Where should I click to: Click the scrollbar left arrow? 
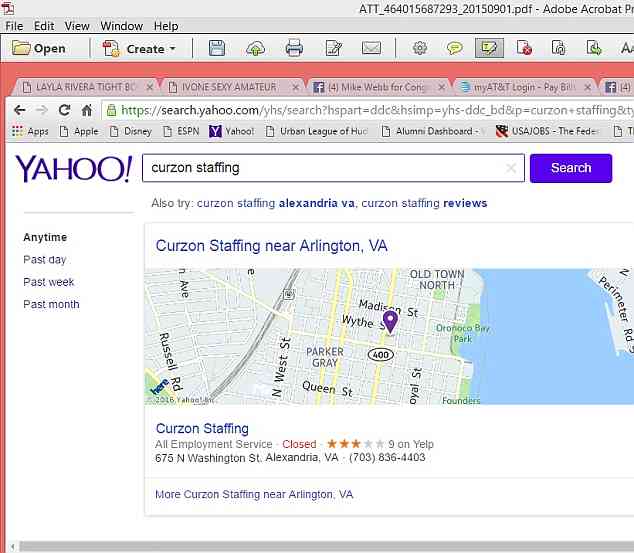click(12, 547)
